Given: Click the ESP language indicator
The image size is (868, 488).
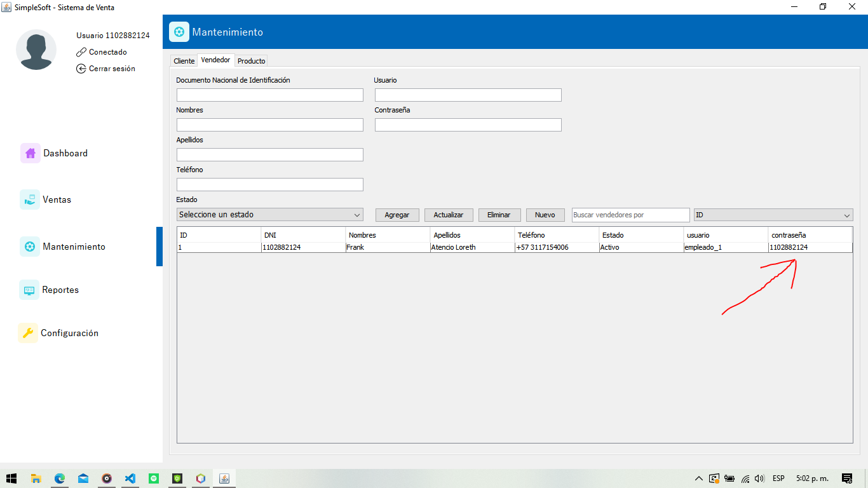Looking at the screenshot, I should point(778,478).
